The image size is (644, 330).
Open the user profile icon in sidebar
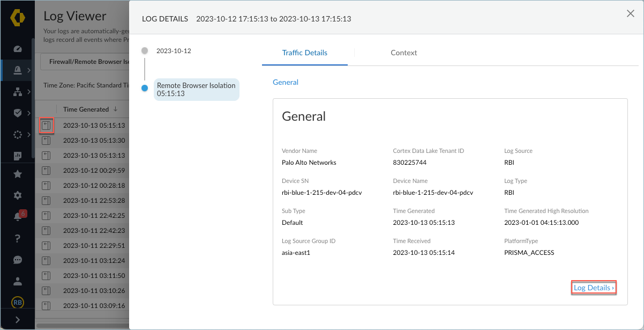click(x=18, y=281)
